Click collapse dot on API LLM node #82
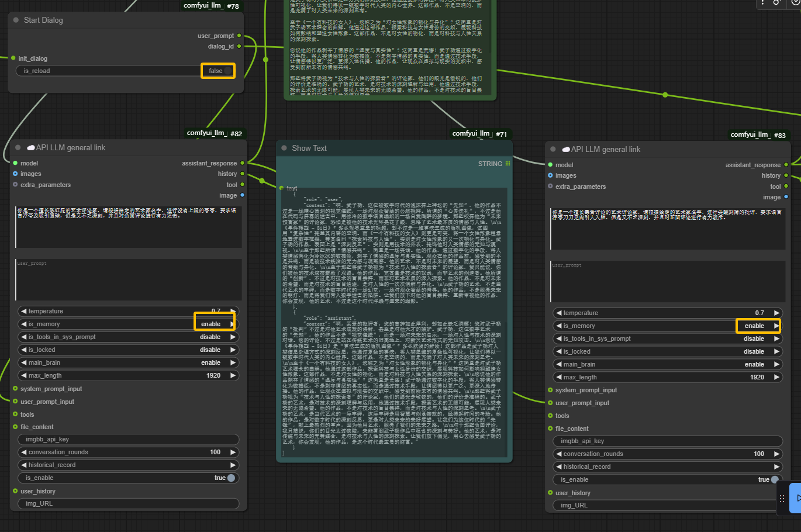 click(x=18, y=148)
